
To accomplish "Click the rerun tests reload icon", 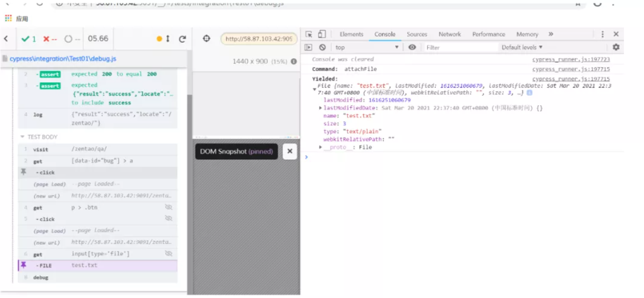I will 183,39.
